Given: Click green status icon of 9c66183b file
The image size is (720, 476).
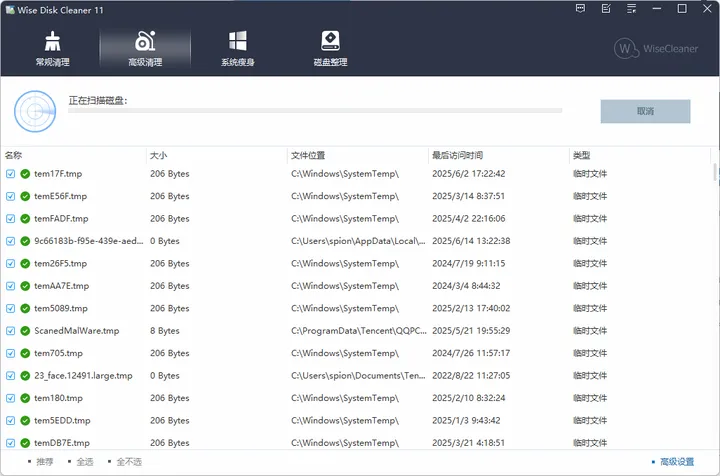Looking at the screenshot, I should click(25, 241).
